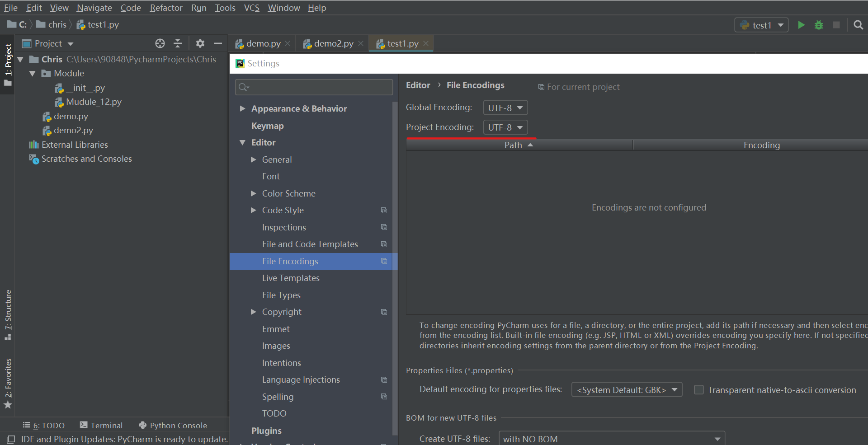Click the locate-in-project target icon

click(x=160, y=43)
